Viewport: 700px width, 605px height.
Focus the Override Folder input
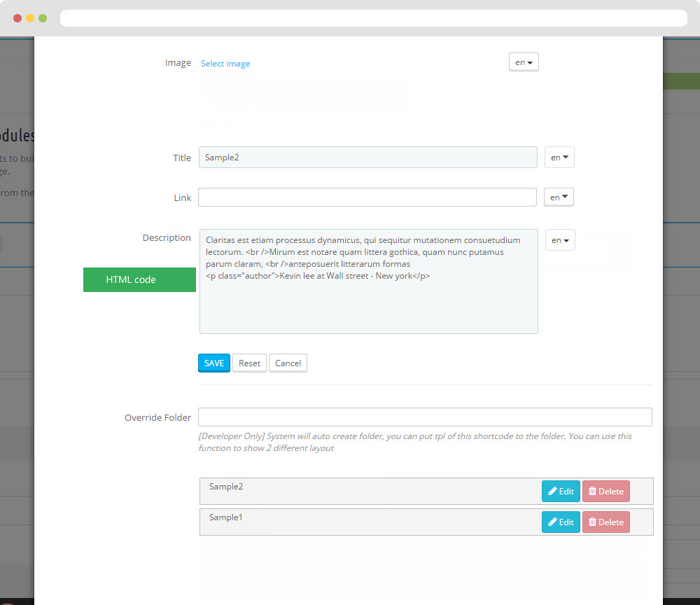tap(425, 417)
